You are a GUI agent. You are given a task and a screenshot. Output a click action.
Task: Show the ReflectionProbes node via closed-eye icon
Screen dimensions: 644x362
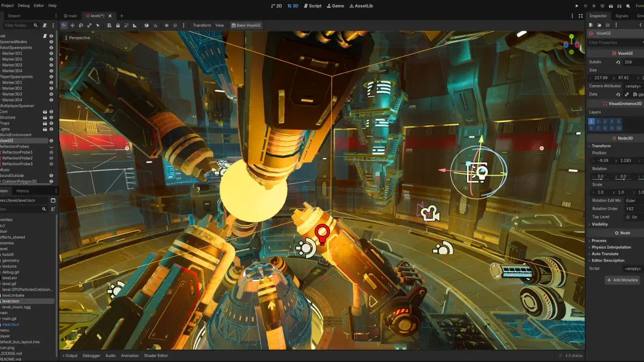[x=52, y=146]
